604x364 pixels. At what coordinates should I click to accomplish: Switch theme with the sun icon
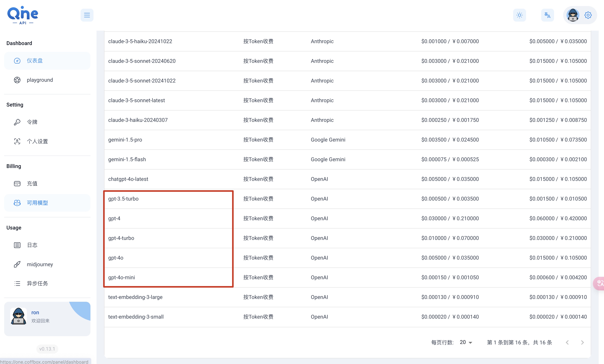click(x=519, y=15)
